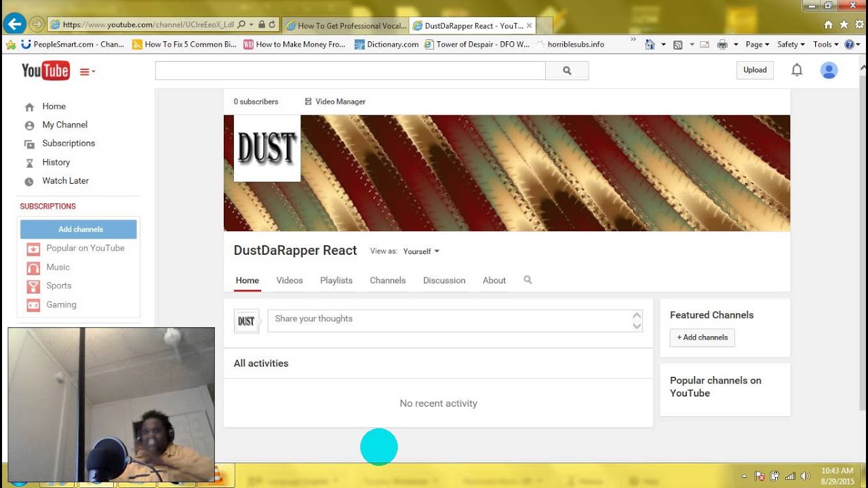Click the volume speaker icon in system tray
The image size is (868, 488).
[x=805, y=476]
